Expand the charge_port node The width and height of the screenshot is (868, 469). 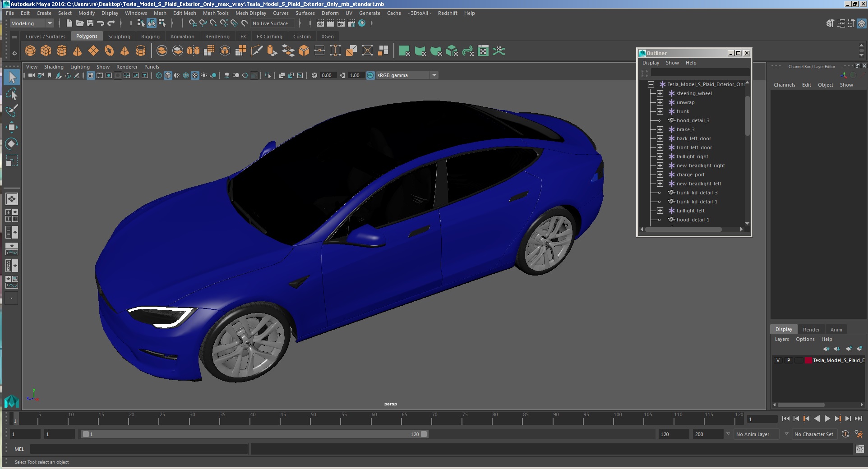tap(660, 175)
